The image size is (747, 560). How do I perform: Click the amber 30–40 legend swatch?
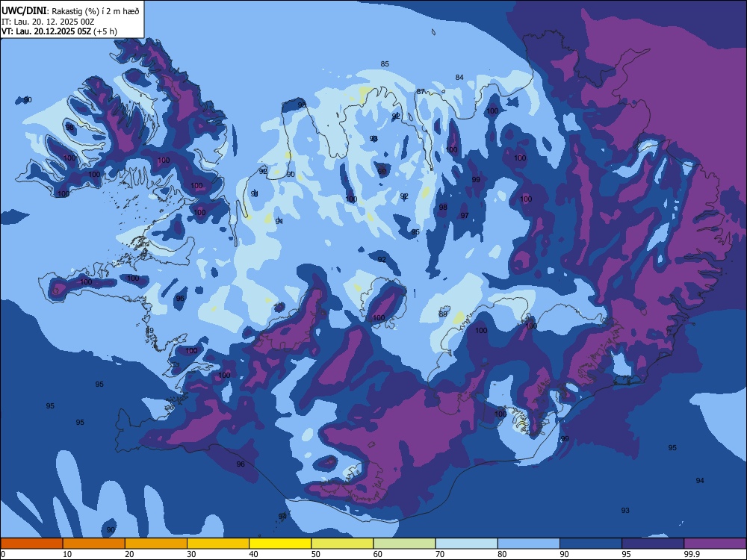[218, 544]
